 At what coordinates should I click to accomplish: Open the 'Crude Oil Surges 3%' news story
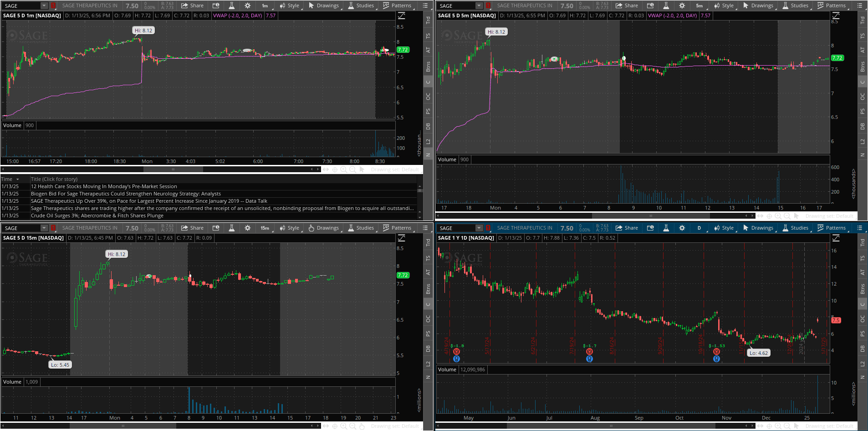97,215
